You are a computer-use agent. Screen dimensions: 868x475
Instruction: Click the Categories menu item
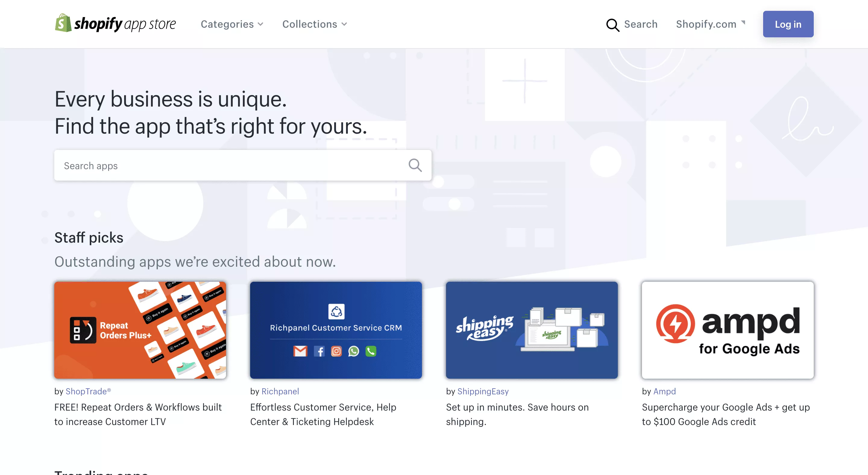click(x=228, y=24)
